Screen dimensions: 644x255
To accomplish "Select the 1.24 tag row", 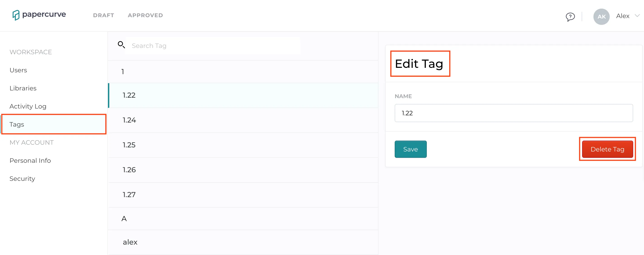I will point(243,120).
